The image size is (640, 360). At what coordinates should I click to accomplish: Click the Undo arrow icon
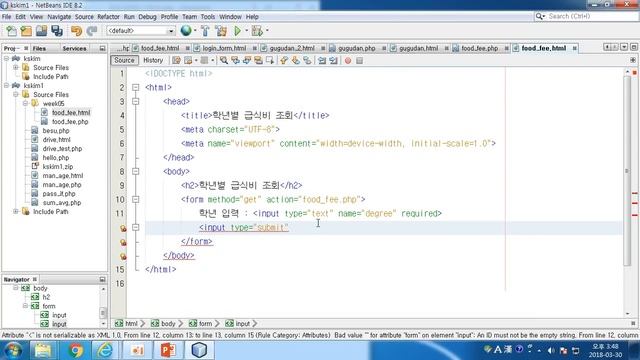tap(76, 31)
